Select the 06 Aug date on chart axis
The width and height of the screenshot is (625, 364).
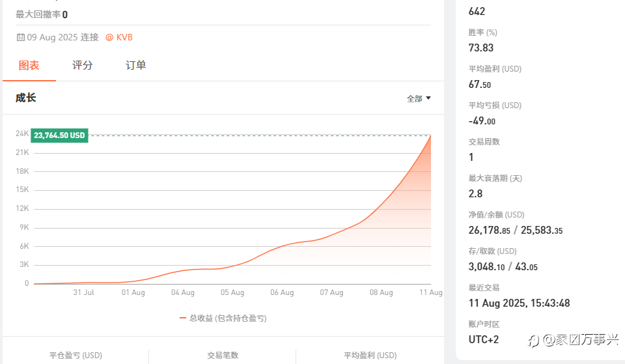tap(282, 292)
